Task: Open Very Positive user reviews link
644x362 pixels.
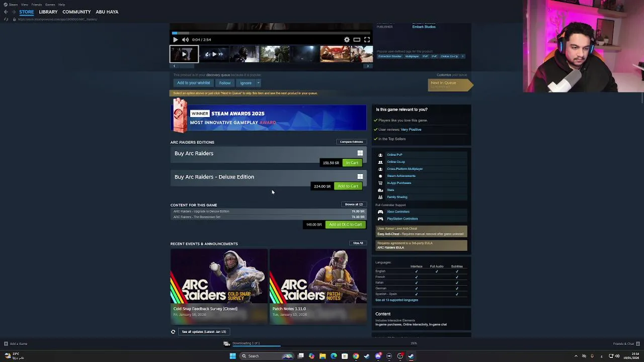Action: coord(411,130)
